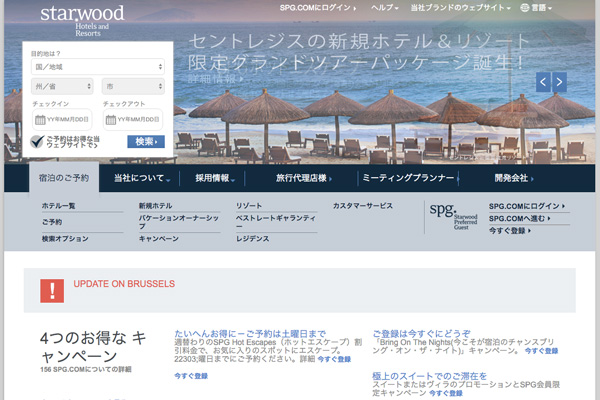Screen dimensions: 600x400
Task: Open the 州／省 state dropdown
Action: point(62,87)
